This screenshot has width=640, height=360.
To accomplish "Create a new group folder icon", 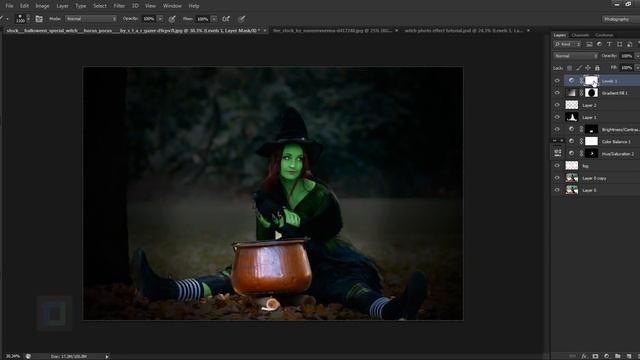I will (x=618, y=356).
